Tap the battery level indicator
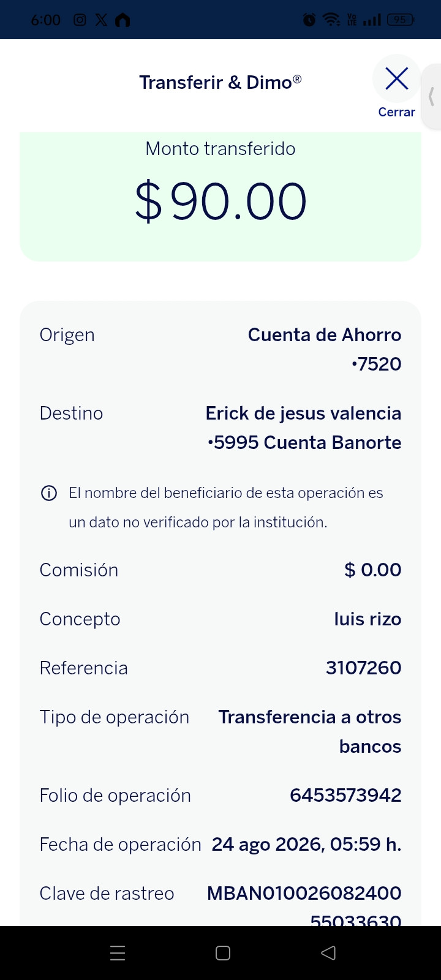Viewport: 441px width, 980px height. 401,20
